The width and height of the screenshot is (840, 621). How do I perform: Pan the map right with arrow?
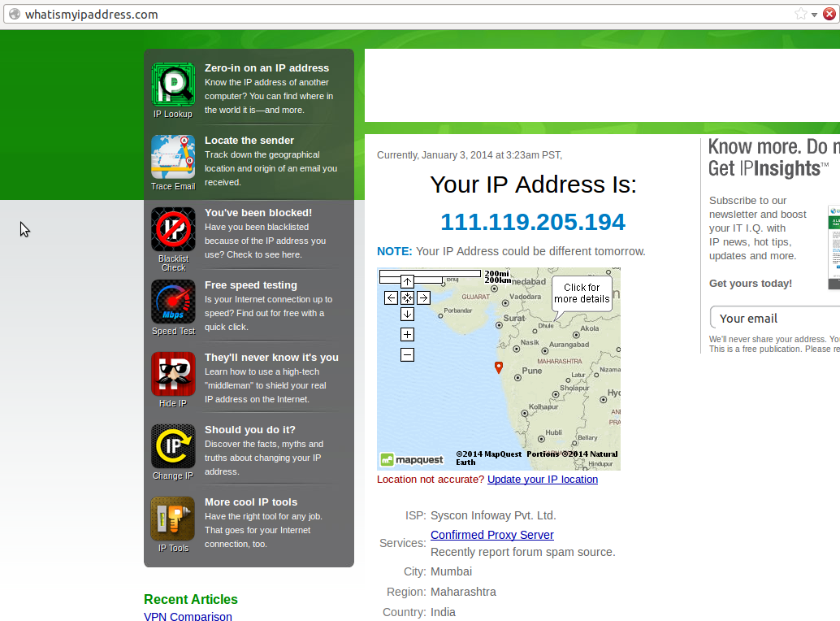[424, 298]
